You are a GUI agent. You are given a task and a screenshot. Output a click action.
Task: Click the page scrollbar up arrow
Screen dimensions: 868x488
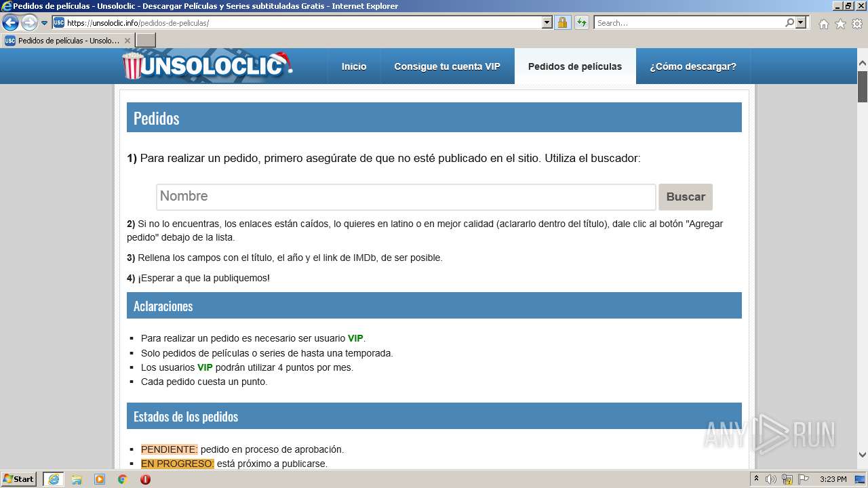tap(863, 64)
